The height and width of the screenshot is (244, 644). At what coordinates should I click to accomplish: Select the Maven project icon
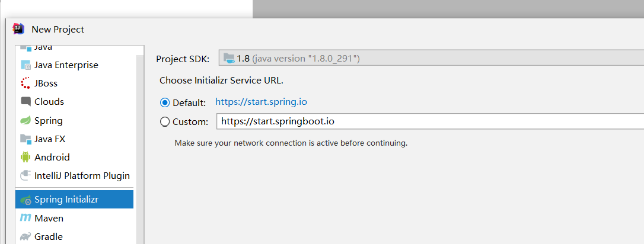pos(25,218)
